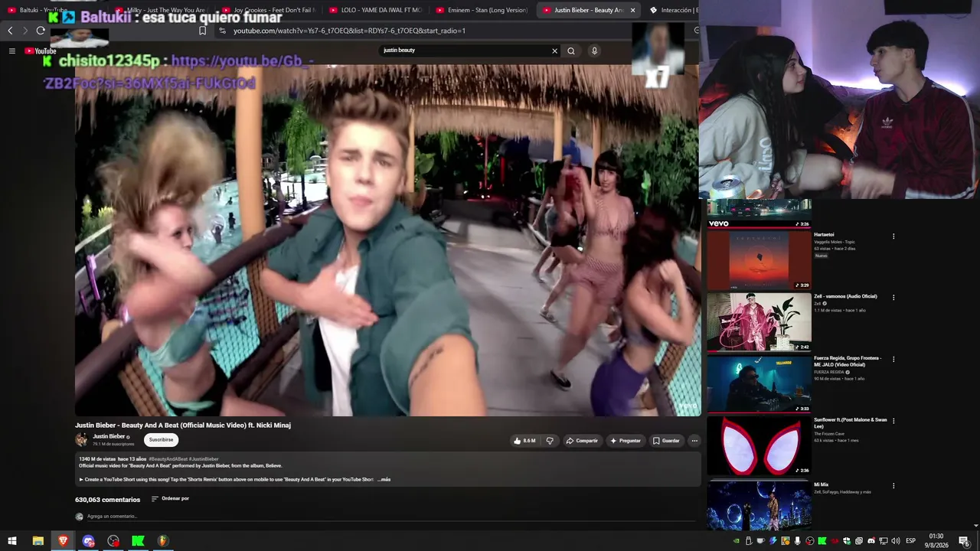Subscribe using the Suscribirse button

[x=161, y=440]
